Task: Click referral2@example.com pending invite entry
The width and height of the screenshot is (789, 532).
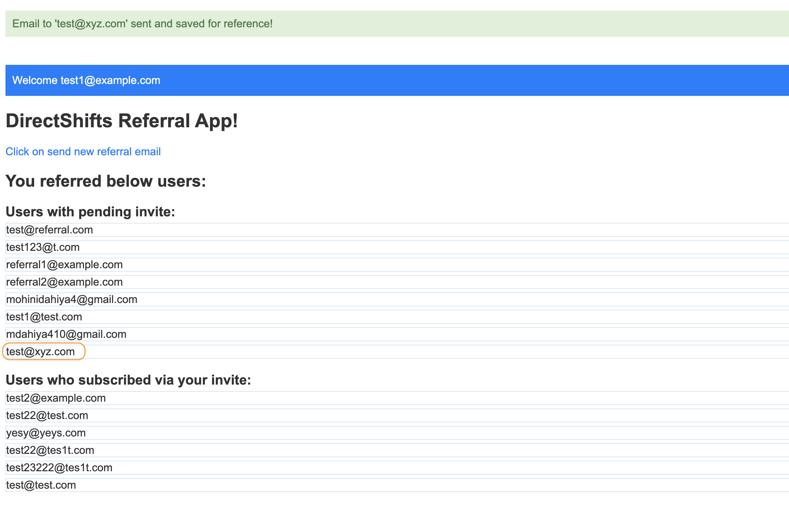Action: pyautogui.click(x=64, y=282)
